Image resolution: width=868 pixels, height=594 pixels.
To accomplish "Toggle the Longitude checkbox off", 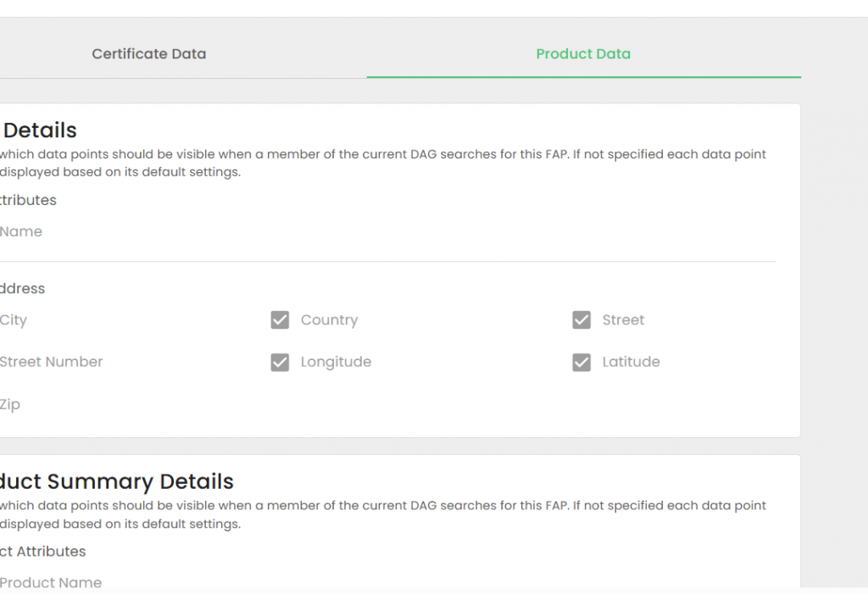I will [x=280, y=363].
